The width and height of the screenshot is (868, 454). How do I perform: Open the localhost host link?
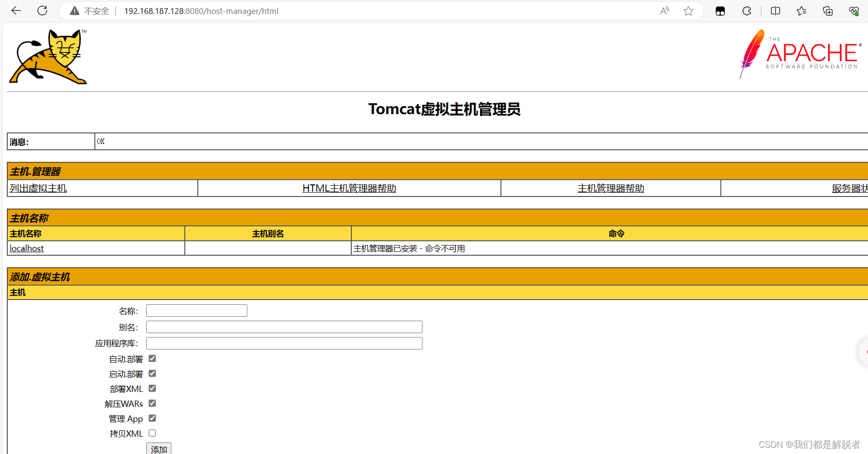tap(26, 248)
